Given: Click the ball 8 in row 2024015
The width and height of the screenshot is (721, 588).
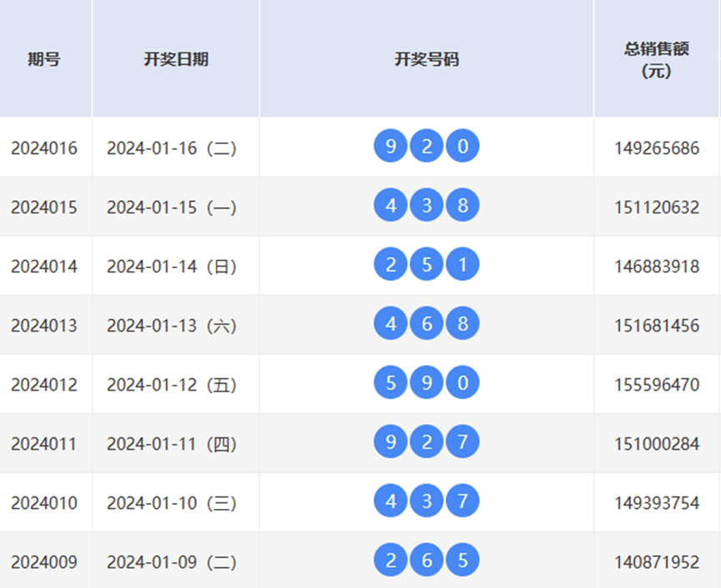Looking at the screenshot, I should [x=463, y=207].
